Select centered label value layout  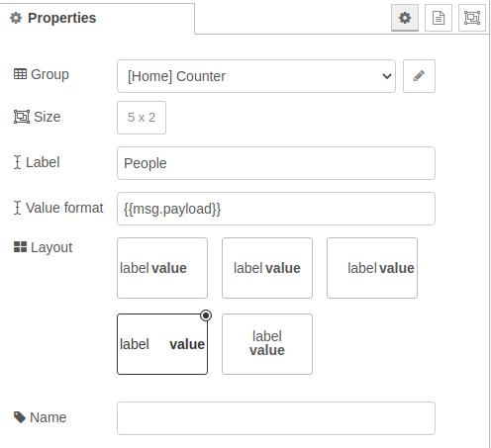coord(267,268)
